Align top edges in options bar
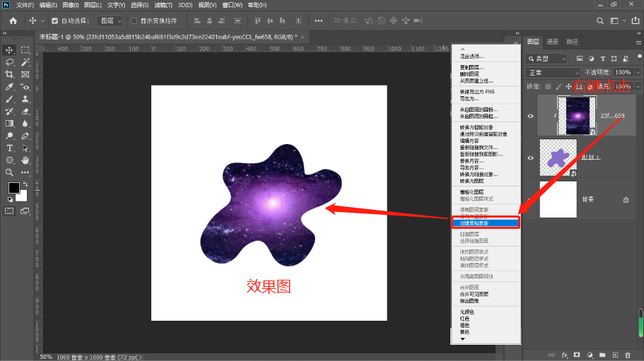Viewport: 644px width, 361px height. tap(257, 21)
